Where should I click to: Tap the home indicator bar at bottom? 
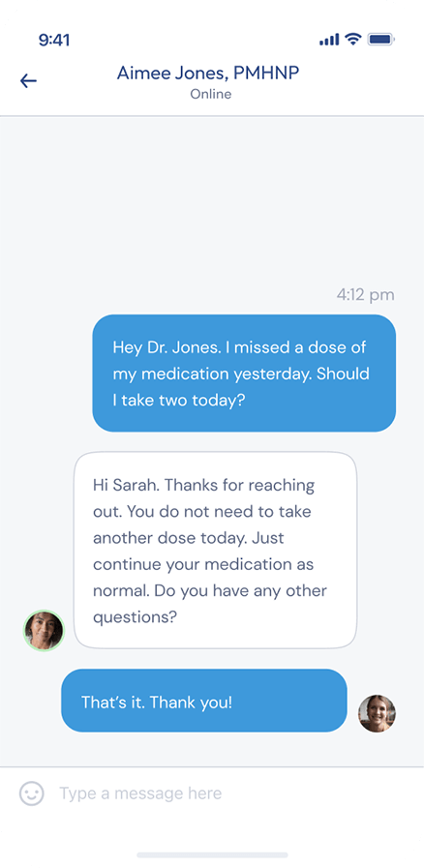(212, 854)
